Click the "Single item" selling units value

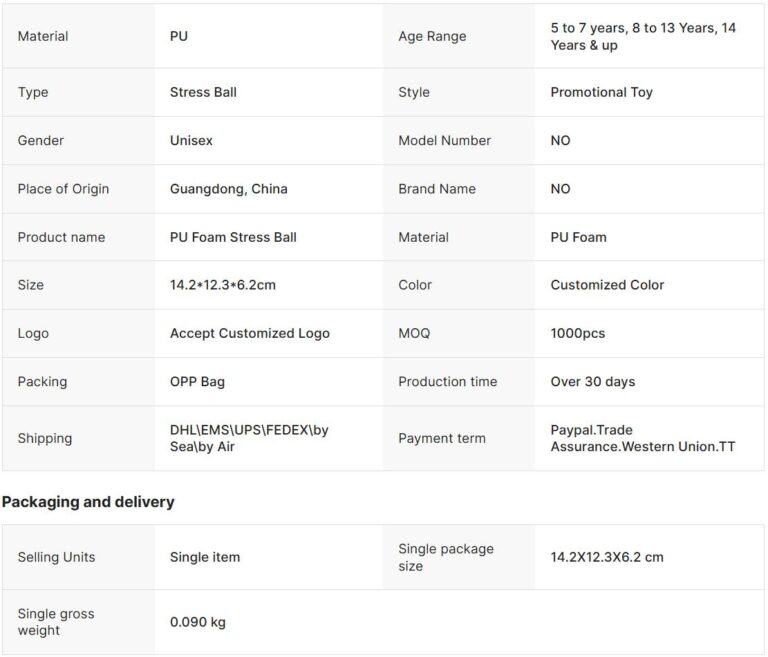205,557
